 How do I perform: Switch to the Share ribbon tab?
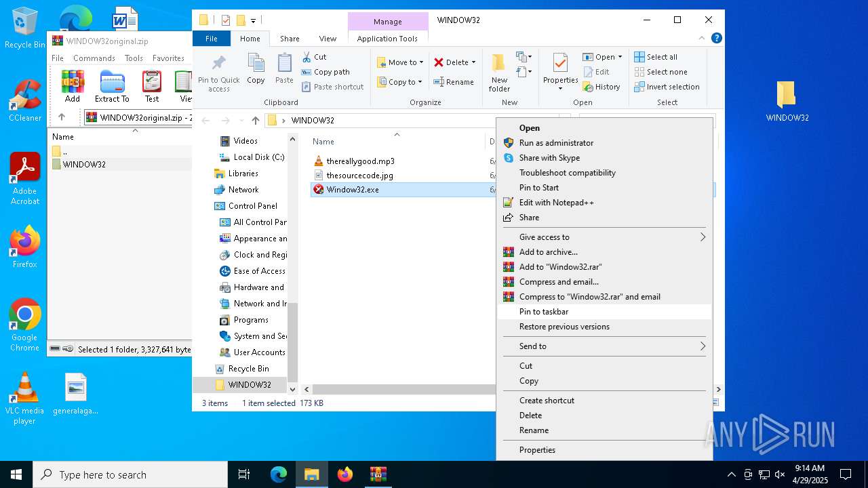290,39
